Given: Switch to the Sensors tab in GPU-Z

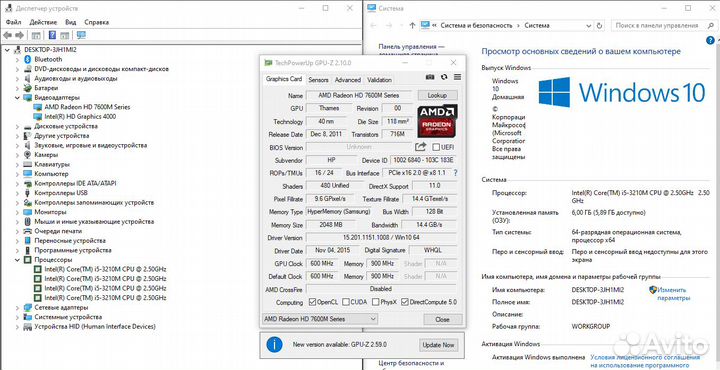Looking at the screenshot, I should (318, 79).
